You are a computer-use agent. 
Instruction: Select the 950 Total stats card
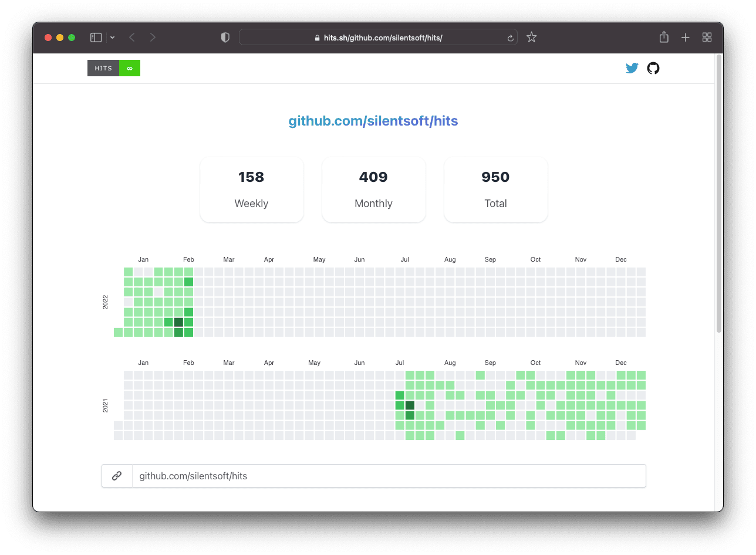click(x=496, y=189)
